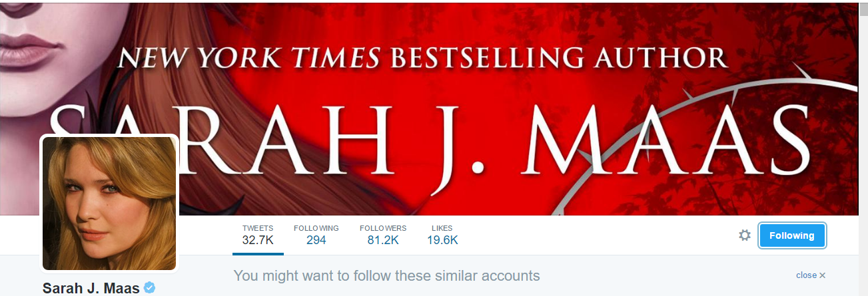Click the "New York Times Bestselling Author" banner text
This screenshot has width=868, height=296.
(421, 59)
